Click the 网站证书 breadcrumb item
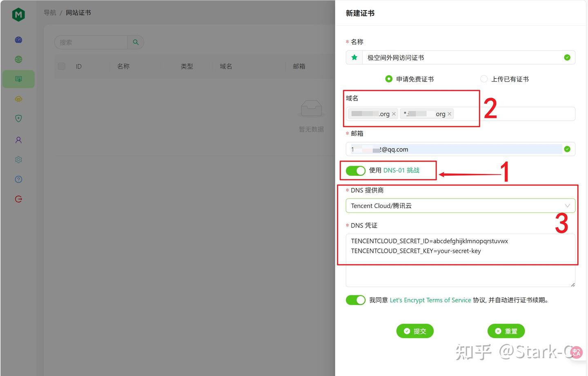Viewport: 588px width, 376px height. [78, 13]
